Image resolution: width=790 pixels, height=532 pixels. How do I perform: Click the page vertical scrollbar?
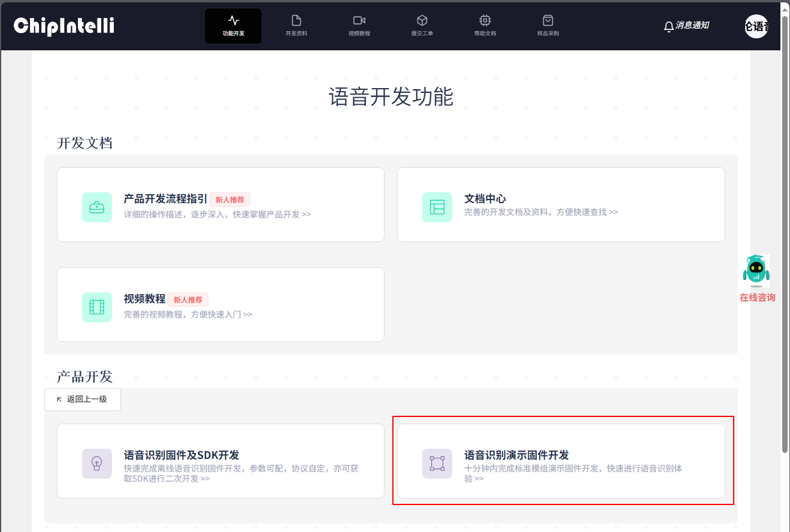point(785,240)
